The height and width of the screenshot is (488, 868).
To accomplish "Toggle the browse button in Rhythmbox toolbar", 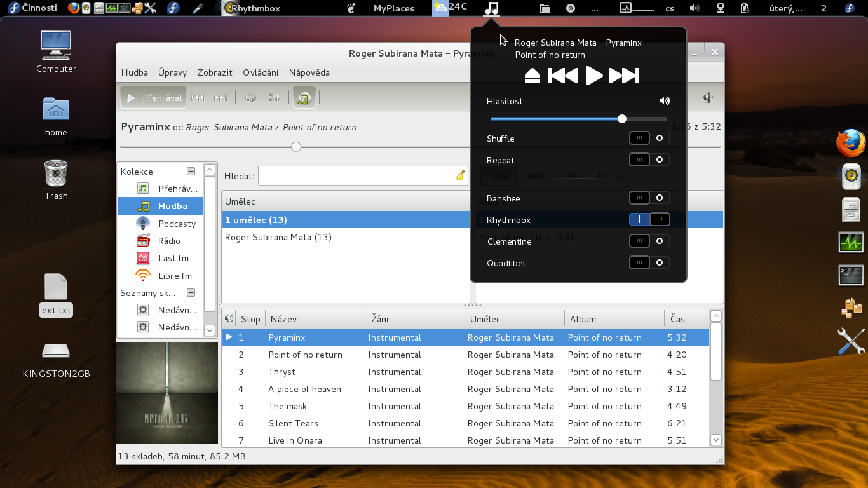I will pyautogui.click(x=304, y=98).
